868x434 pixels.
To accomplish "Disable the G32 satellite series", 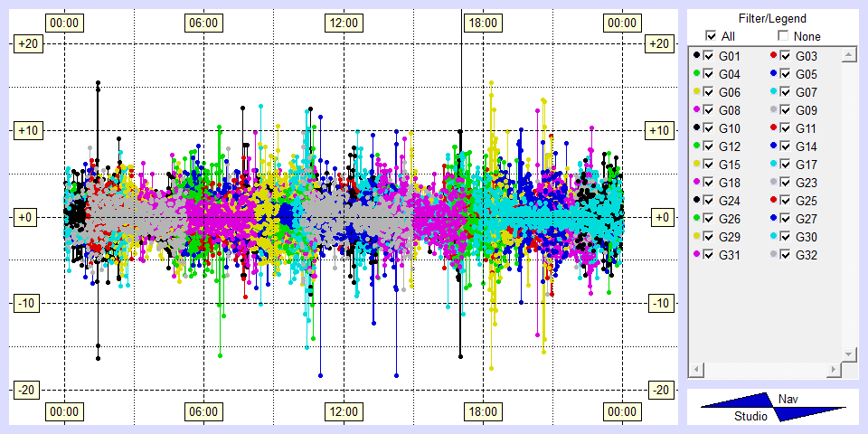I will 785,255.
